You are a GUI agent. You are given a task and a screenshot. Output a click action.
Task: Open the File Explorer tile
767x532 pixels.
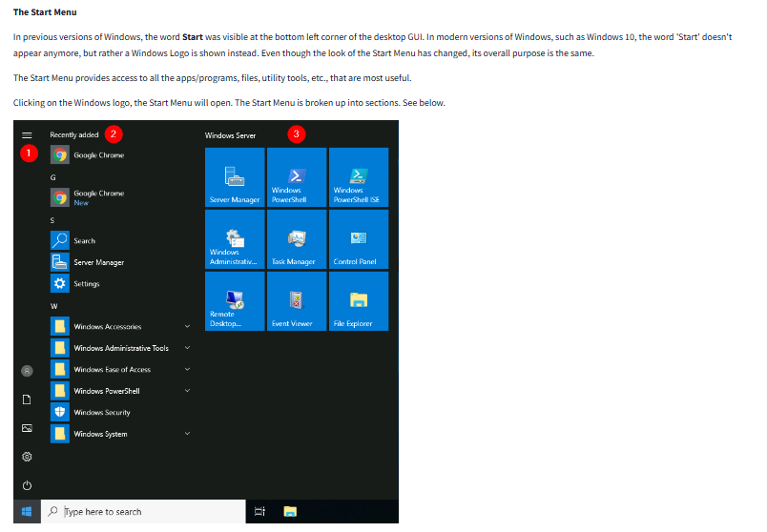(358, 301)
